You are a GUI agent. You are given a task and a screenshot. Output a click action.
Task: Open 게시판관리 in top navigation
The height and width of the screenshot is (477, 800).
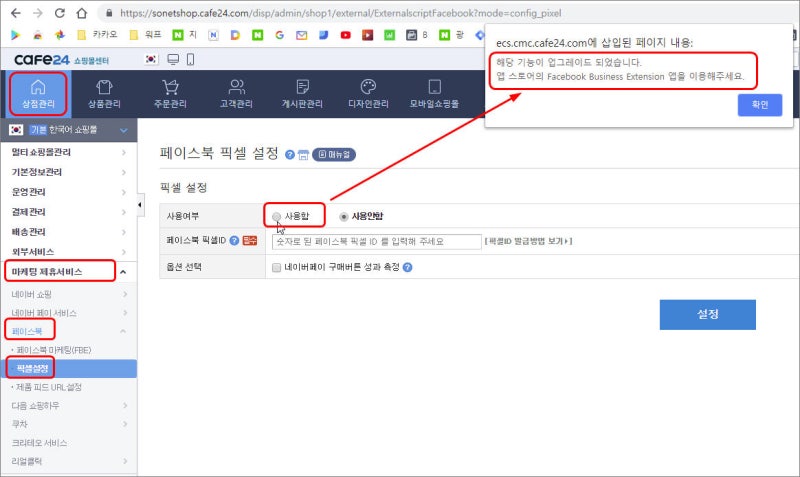[x=302, y=94]
